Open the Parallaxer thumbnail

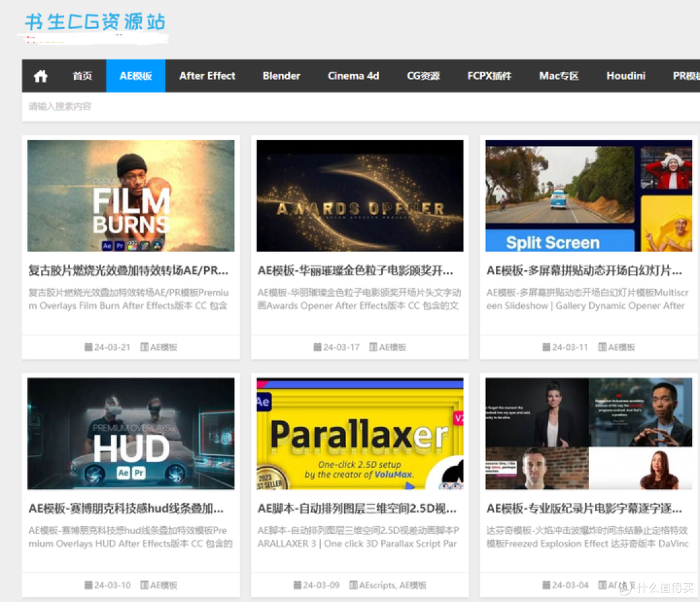[x=360, y=434]
